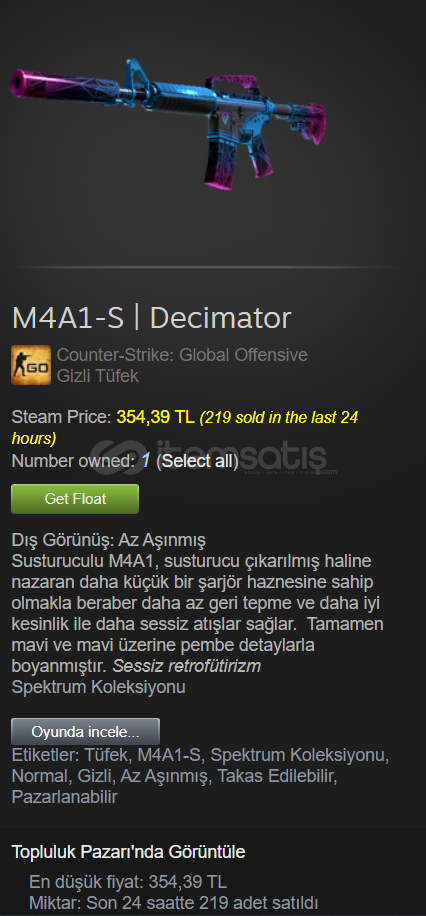
Task: Click the 219 sold in last 24 hours note
Action: [185, 428]
